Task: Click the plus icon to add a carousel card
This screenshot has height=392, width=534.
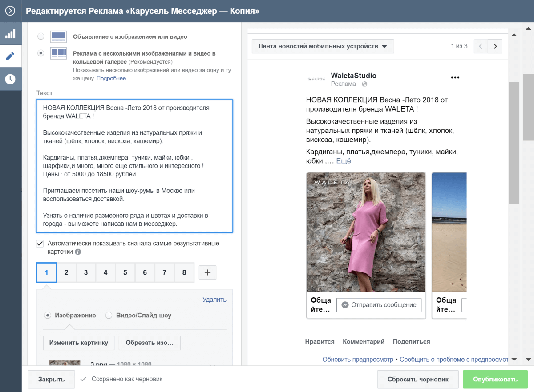Action: (207, 272)
